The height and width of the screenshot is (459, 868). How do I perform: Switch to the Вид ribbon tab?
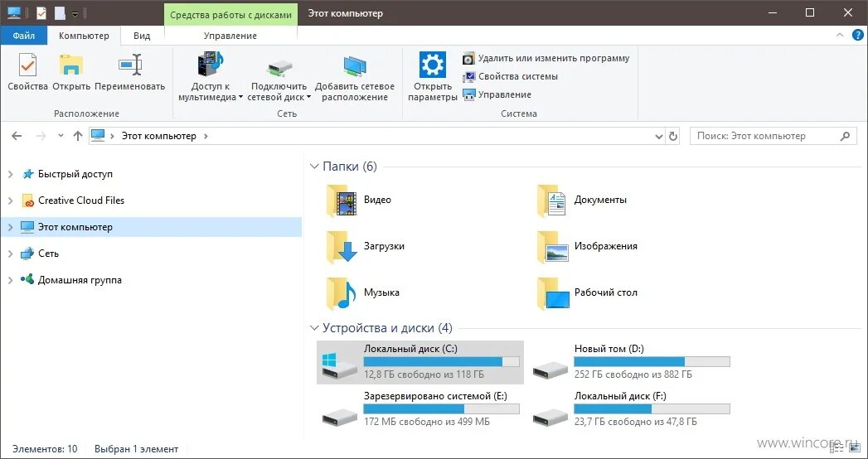click(x=142, y=36)
